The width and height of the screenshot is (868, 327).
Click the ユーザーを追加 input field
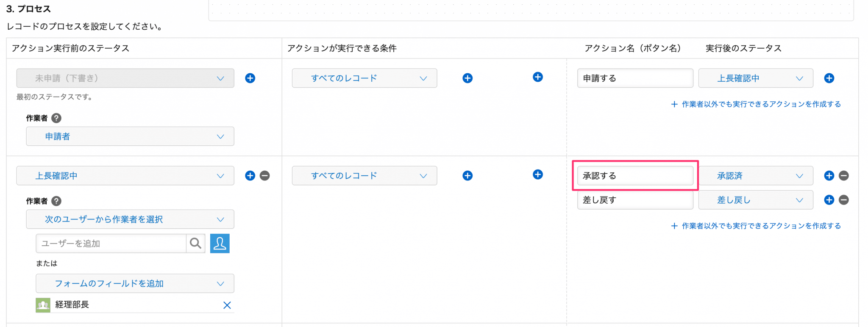point(111,243)
